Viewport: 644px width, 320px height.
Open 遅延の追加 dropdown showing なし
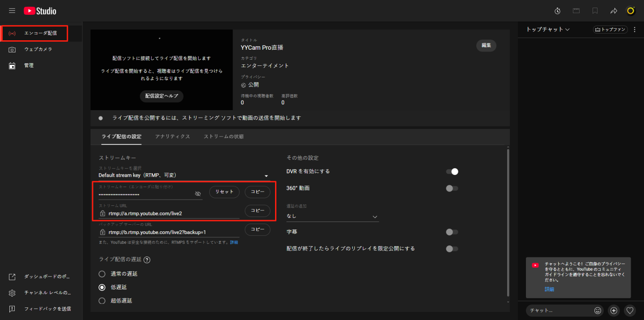[x=332, y=216]
